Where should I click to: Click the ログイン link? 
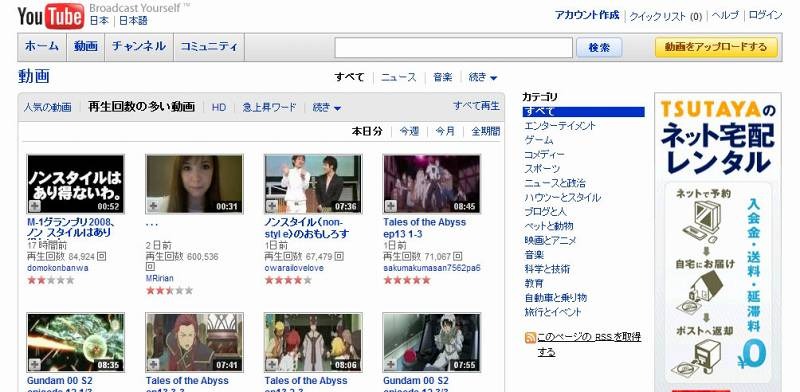[765, 15]
